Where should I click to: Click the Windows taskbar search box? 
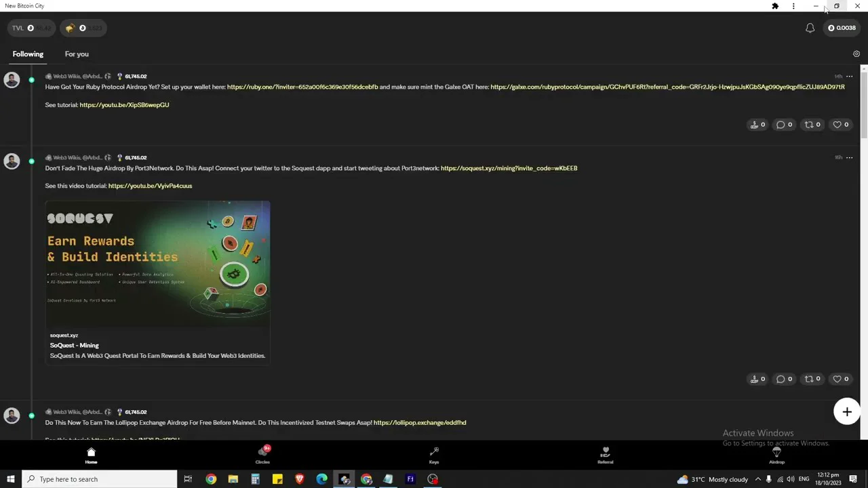pos(100,479)
